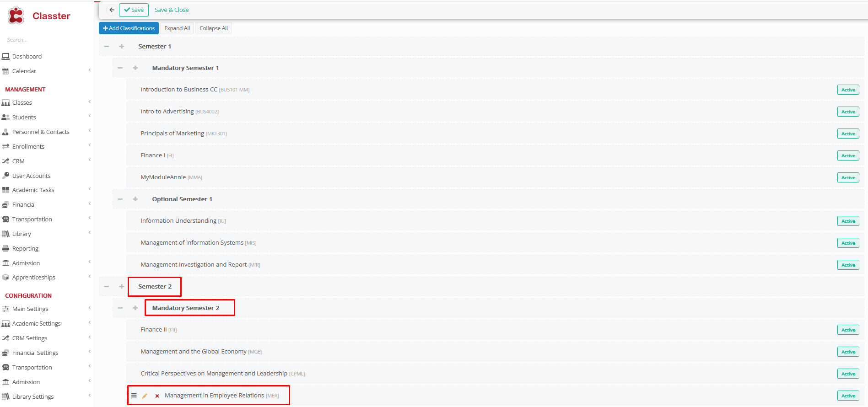Collapse the Optional Semester 1 section

120,199
